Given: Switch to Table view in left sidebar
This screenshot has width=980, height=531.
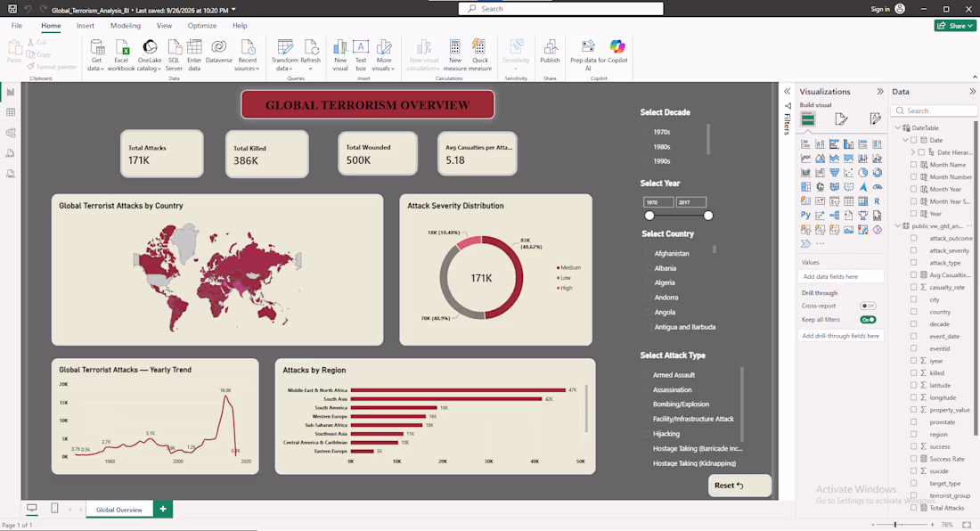Looking at the screenshot, I should point(11,112).
